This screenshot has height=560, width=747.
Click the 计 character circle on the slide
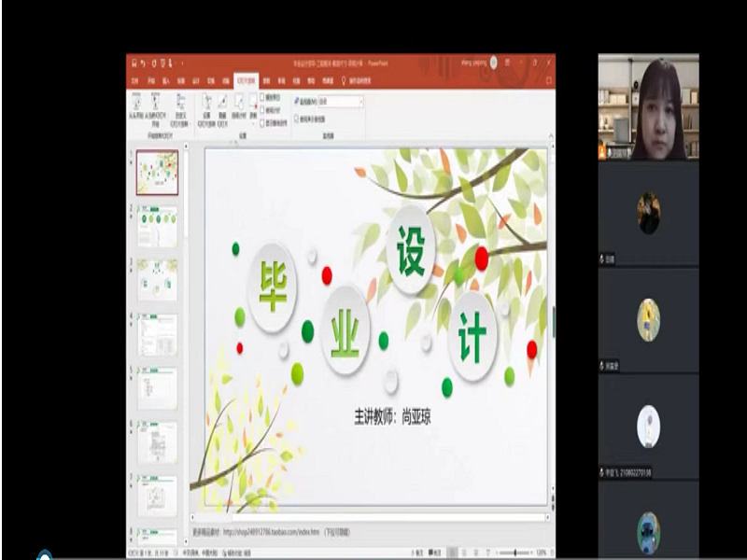tap(472, 336)
